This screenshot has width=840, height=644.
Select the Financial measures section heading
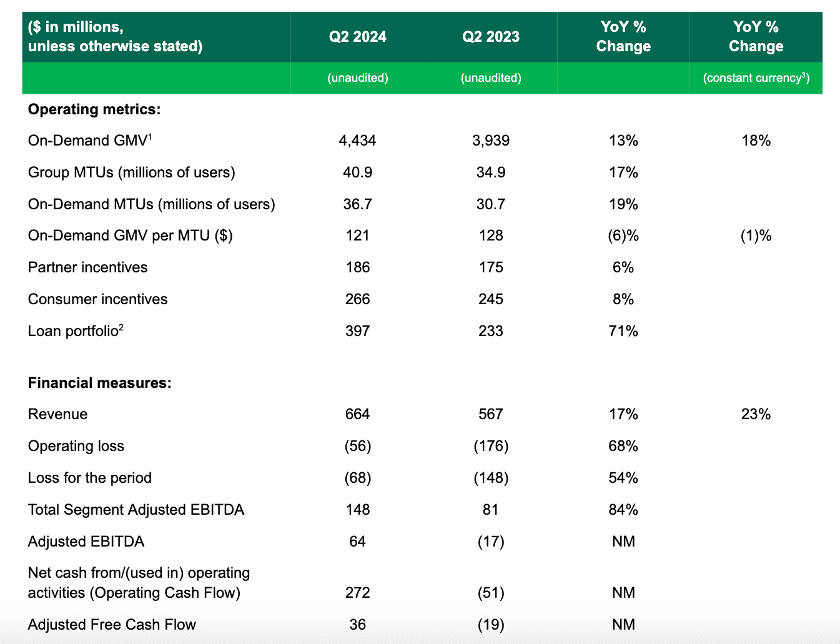tap(99, 383)
